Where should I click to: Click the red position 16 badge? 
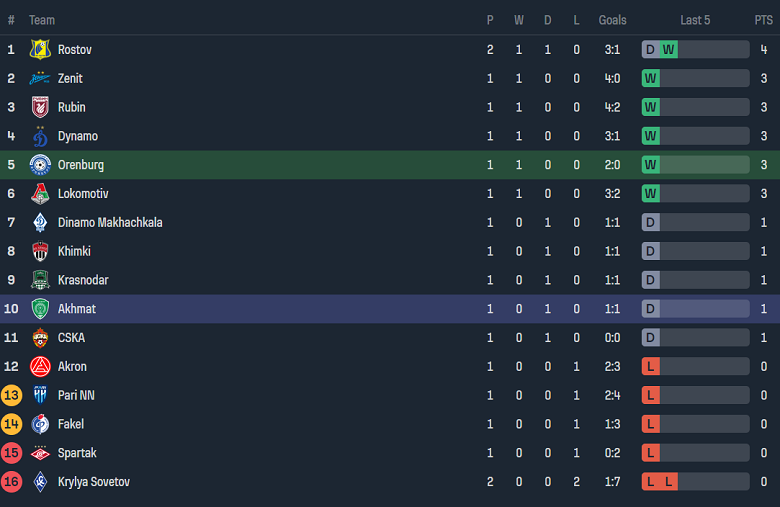point(12,482)
